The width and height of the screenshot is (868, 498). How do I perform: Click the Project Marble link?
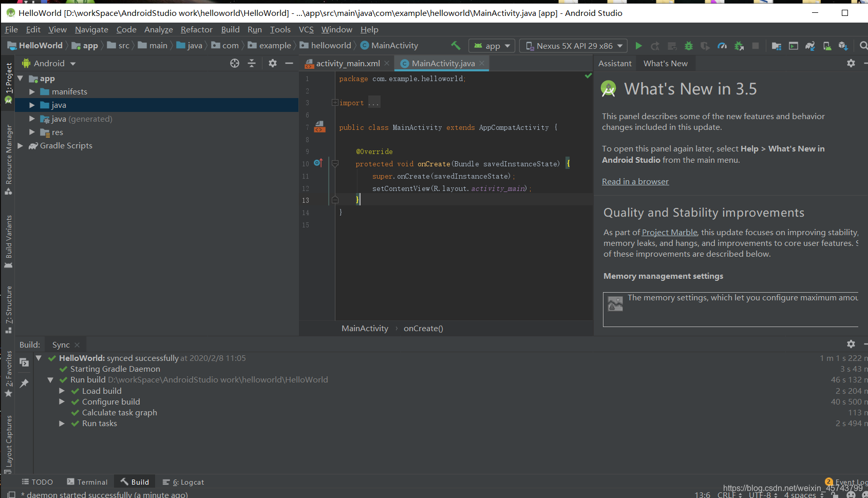pyautogui.click(x=670, y=232)
